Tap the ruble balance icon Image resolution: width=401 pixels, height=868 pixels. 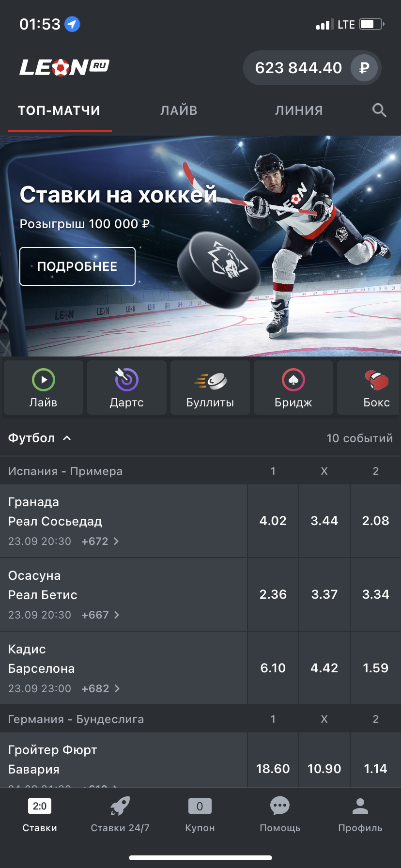364,68
